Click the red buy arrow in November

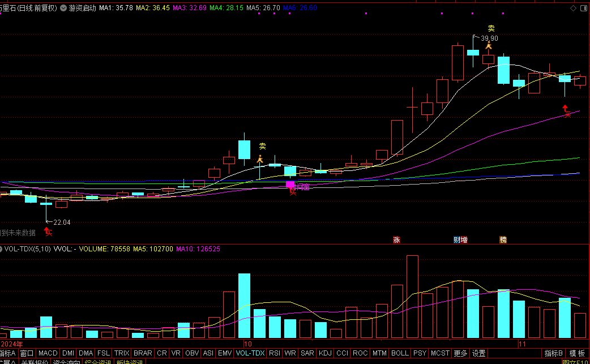pos(565,108)
